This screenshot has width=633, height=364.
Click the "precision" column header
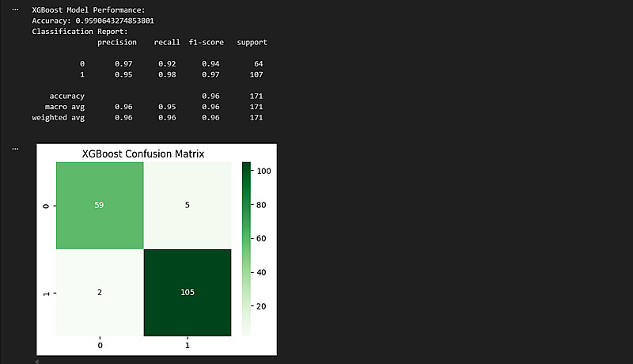[117, 42]
